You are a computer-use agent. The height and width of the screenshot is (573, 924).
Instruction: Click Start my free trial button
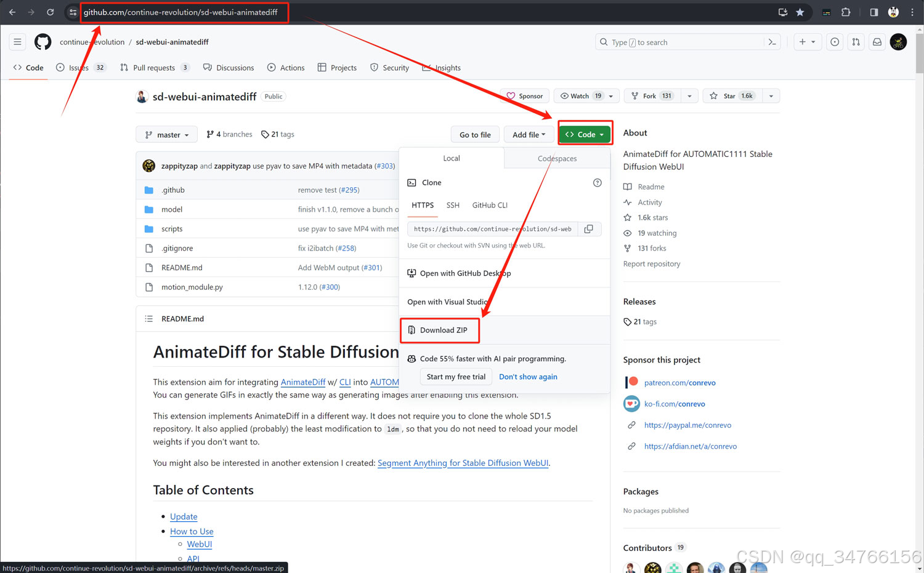tap(456, 377)
